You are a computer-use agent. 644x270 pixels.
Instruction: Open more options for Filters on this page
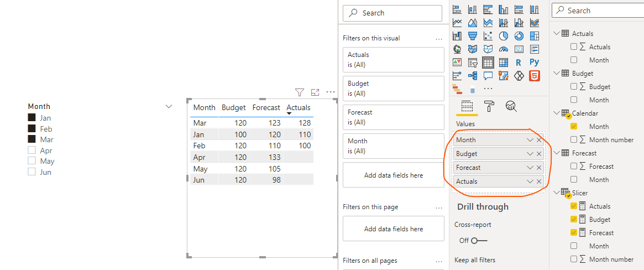[x=439, y=207]
